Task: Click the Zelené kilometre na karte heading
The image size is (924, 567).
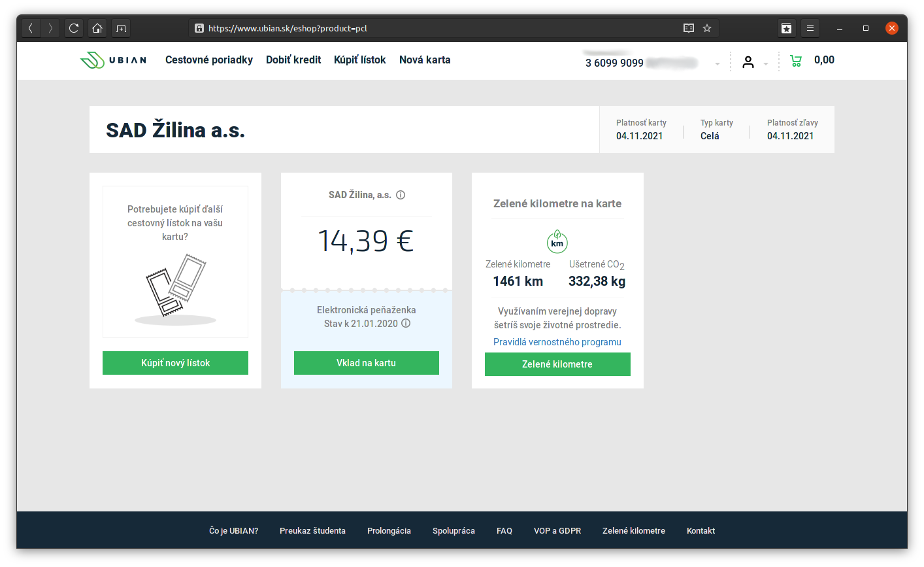Action: point(557,203)
